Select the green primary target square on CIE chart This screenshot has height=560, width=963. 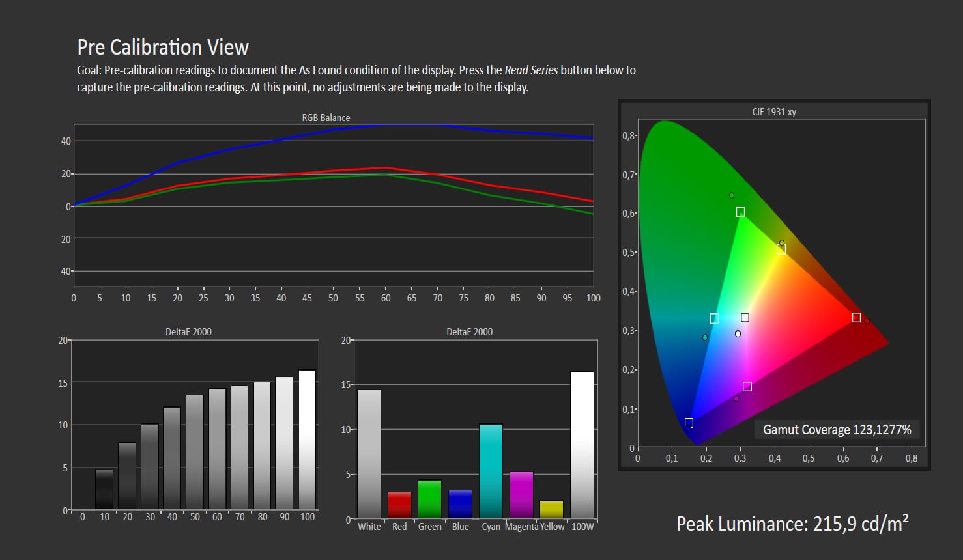coord(740,212)
